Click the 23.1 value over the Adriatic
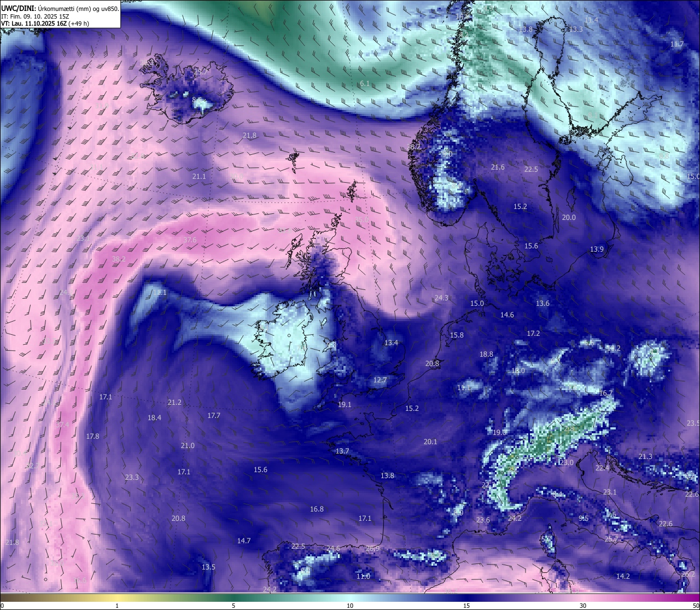Image resolution: width=700 pixels, height=610 pixels. (610, 492)
